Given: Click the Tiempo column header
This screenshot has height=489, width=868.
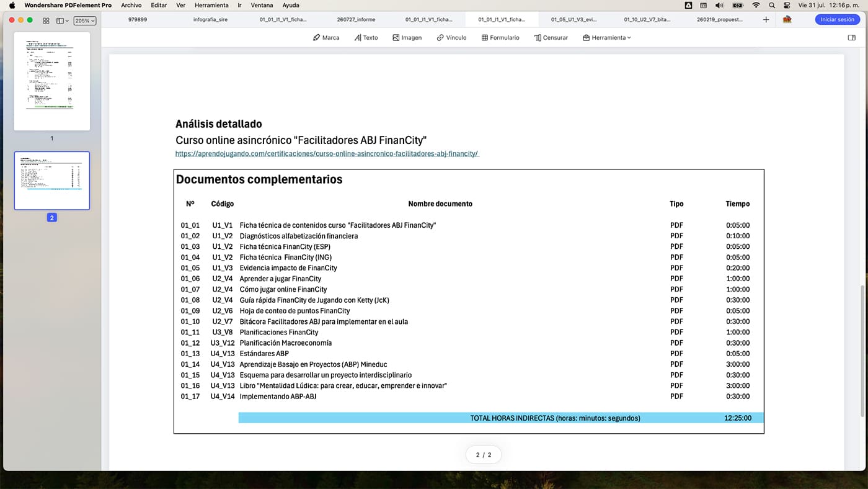Looking at the screenshot, I should tap(738, 204).
